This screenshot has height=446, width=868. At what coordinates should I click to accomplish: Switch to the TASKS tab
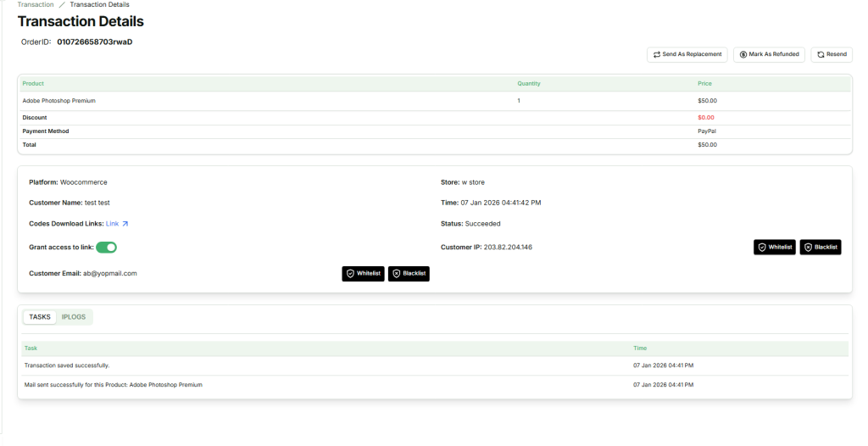pos(40,317)
